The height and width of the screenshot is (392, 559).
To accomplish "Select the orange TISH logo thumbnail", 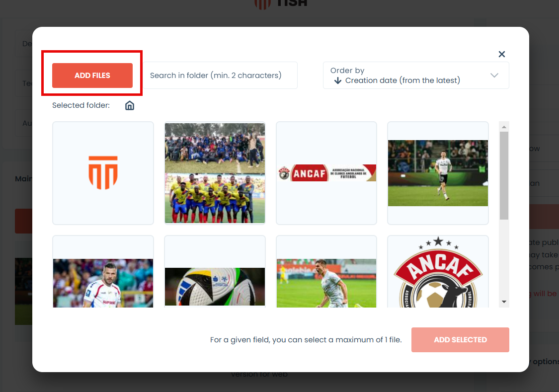I will pyautogui.click(x=103, y=173).
